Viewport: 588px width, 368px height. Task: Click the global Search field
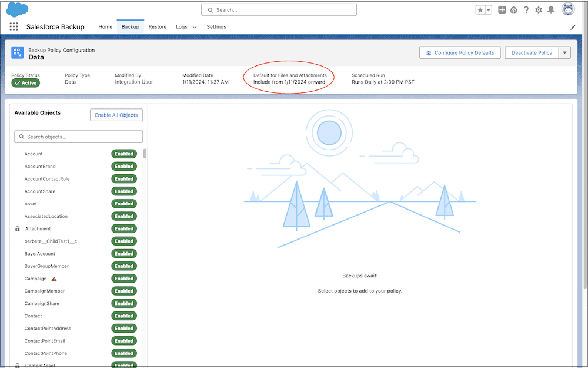pyautogui.click(x=279, y=10)
